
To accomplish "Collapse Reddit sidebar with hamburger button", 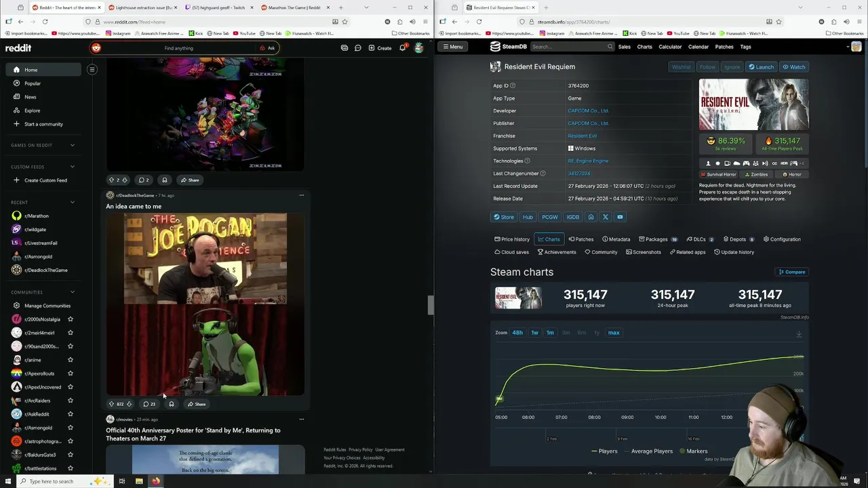I will (x=92, y=69).
